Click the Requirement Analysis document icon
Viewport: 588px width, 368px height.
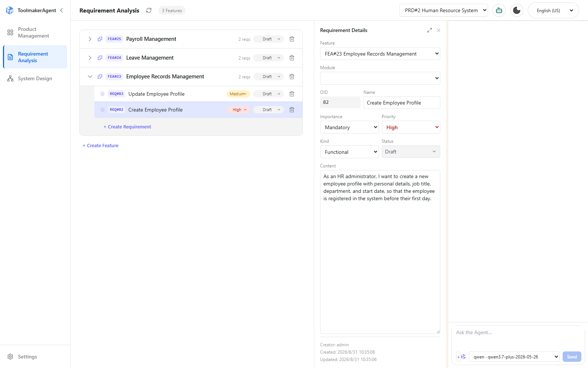click(x=10, y=57)
